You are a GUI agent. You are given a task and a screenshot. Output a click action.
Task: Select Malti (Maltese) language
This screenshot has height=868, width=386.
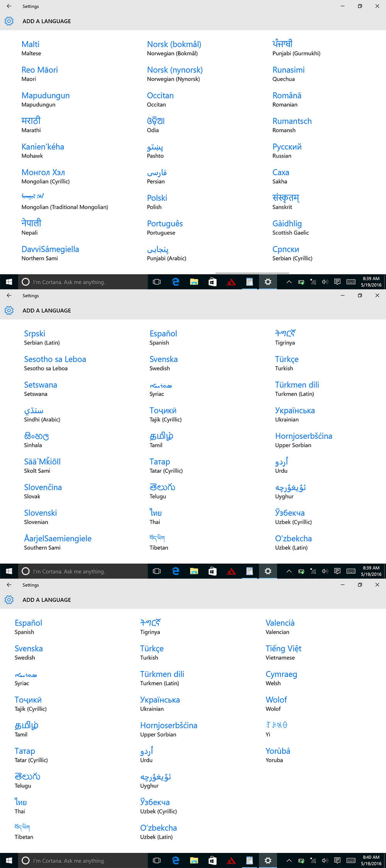pos(31,48)
